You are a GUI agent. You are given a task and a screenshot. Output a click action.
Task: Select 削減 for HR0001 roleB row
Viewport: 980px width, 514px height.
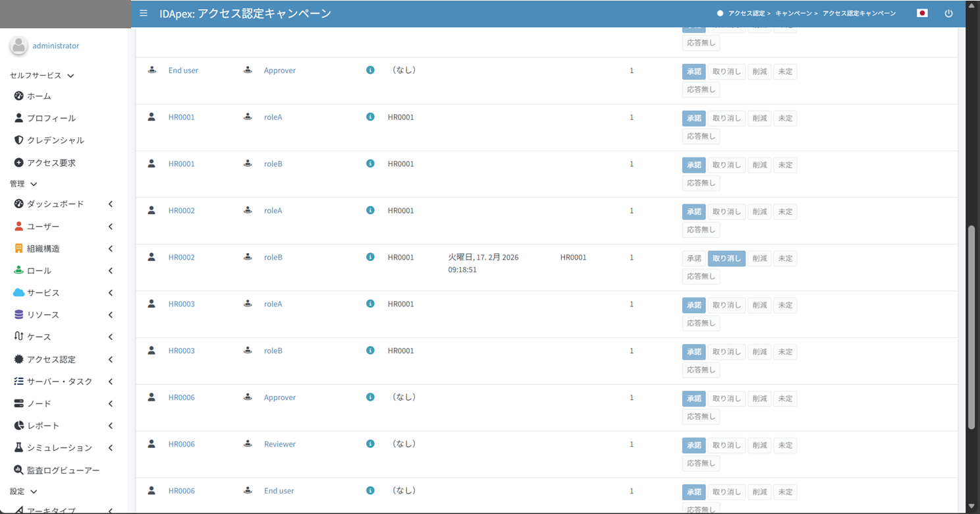(759, 165)
